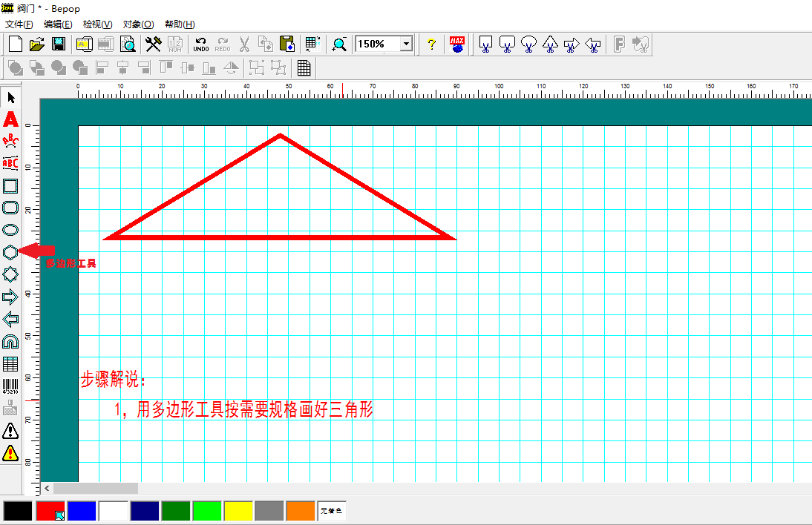This screenshot has height=525, width=812.
Task: Pick the lime green color swatch
Action: tap(207, 511)
